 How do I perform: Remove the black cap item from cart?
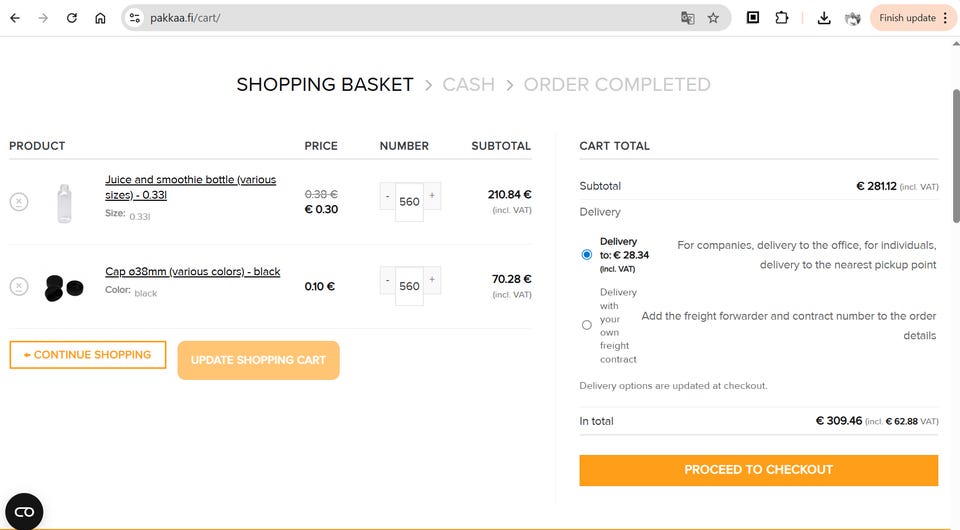point(19,287)
